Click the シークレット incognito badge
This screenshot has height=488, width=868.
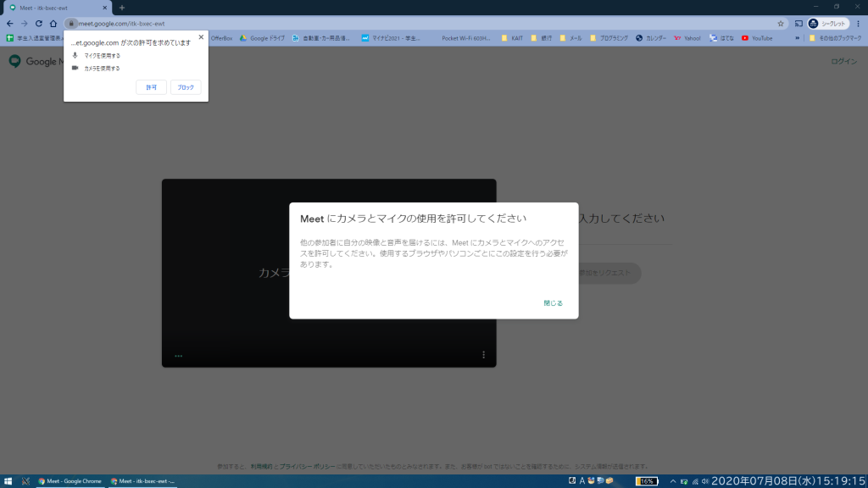[828, 23]
